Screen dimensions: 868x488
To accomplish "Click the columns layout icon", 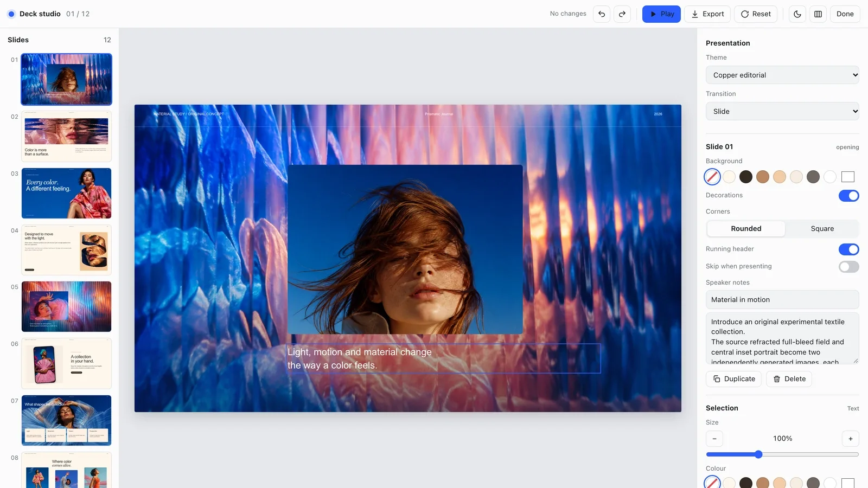I will (x=818, y=14).
